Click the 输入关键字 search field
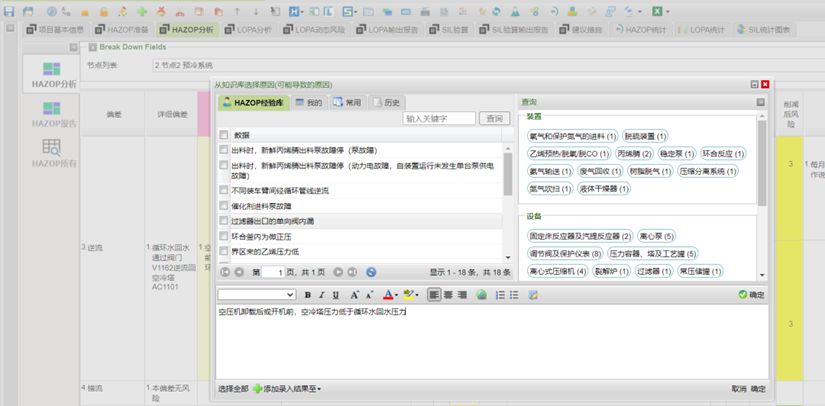Screen dimensions: 825x406 [439, 118]
